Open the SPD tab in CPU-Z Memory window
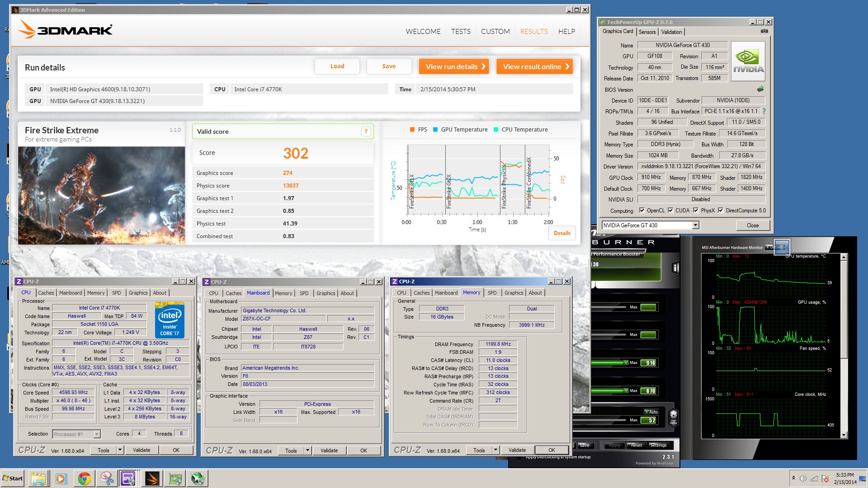The image size is (868, 488). [492, 293]
